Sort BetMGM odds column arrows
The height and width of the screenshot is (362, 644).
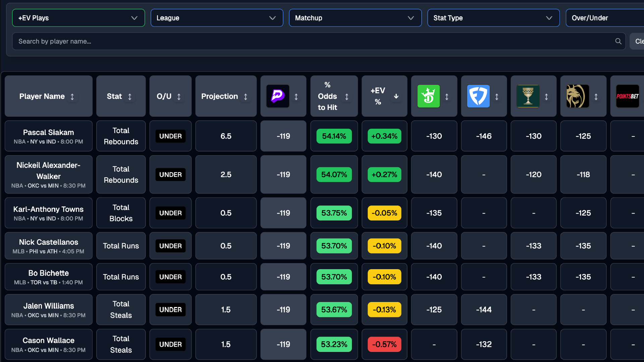[x=596, y=97]
